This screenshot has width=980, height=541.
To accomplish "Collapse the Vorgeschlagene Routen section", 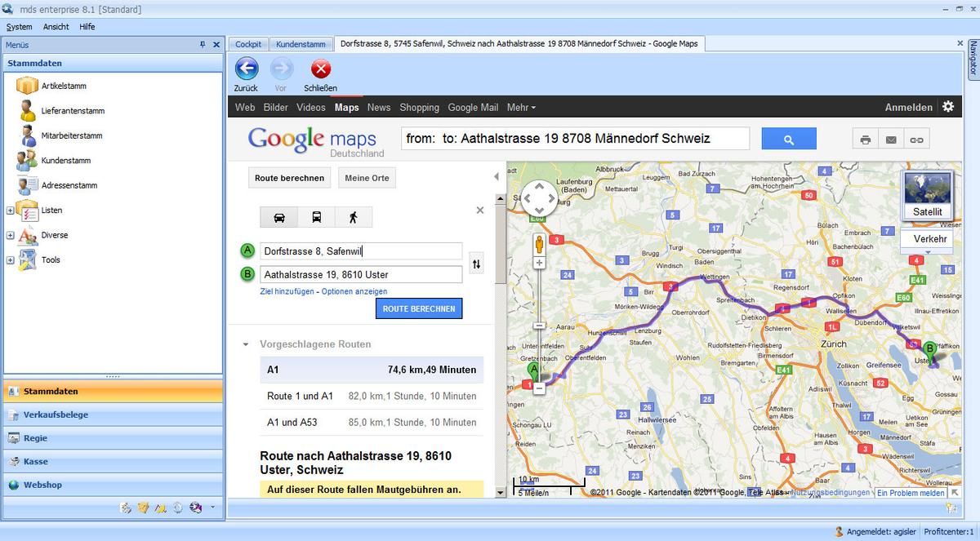I will (246, 344).
